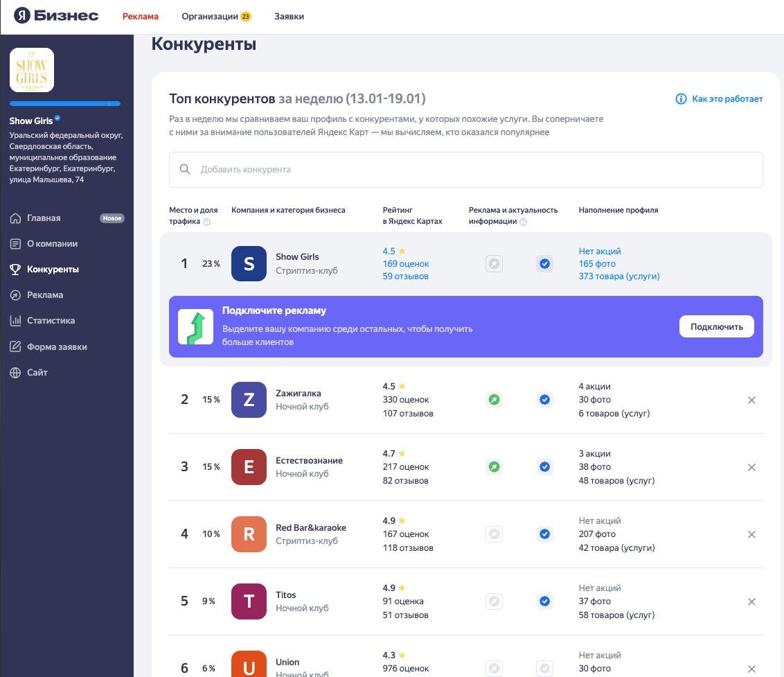Click the Show Girls S avatar

point(249,263)
